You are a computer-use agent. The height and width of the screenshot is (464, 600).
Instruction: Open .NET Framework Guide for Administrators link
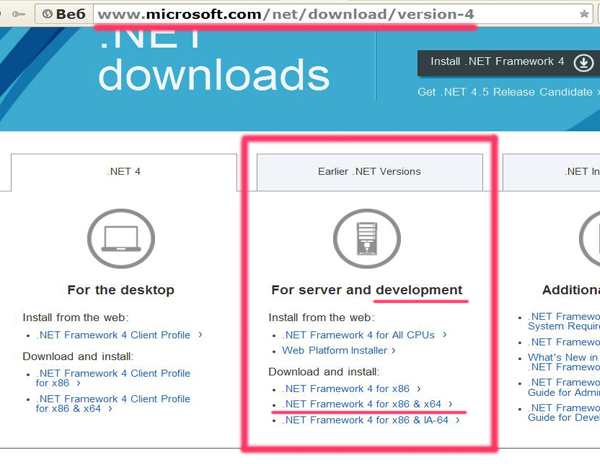[x=564, y=387]
